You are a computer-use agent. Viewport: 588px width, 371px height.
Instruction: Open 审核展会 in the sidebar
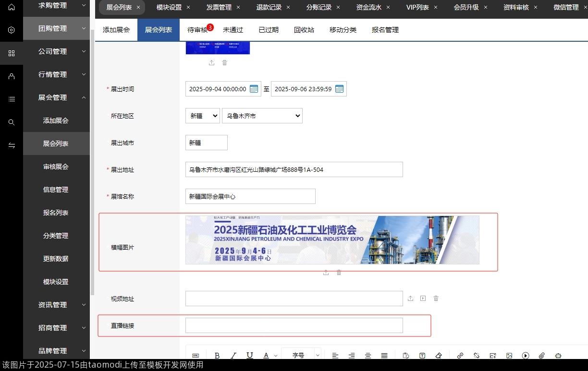[56, 167]
